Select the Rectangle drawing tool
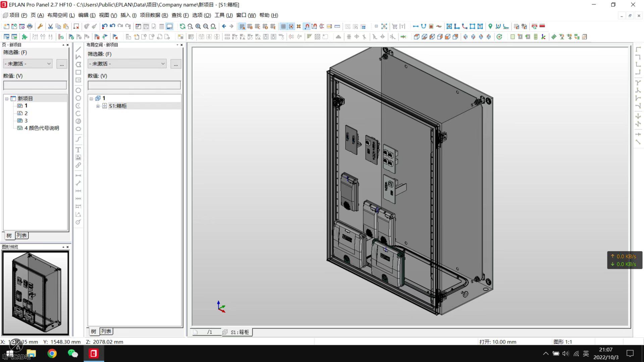Viewport: 644px width, 362px height. pyautogui.click(x=78, y=72)
